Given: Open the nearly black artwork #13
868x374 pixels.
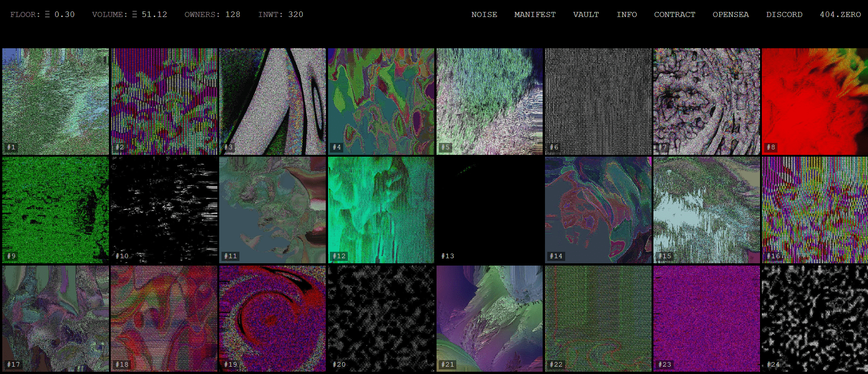Looking at the screenshot, I should point(489,210).
